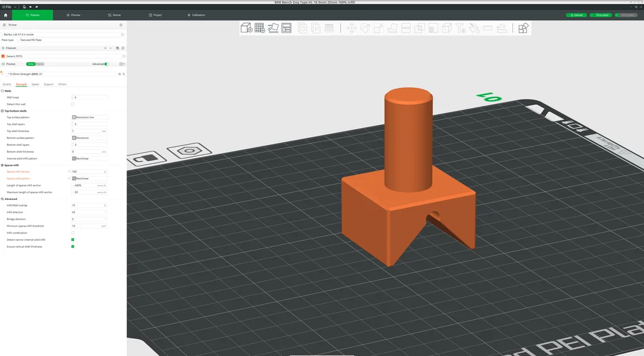
Task: Select the Global process mode
Action: (x=31, y=64)
